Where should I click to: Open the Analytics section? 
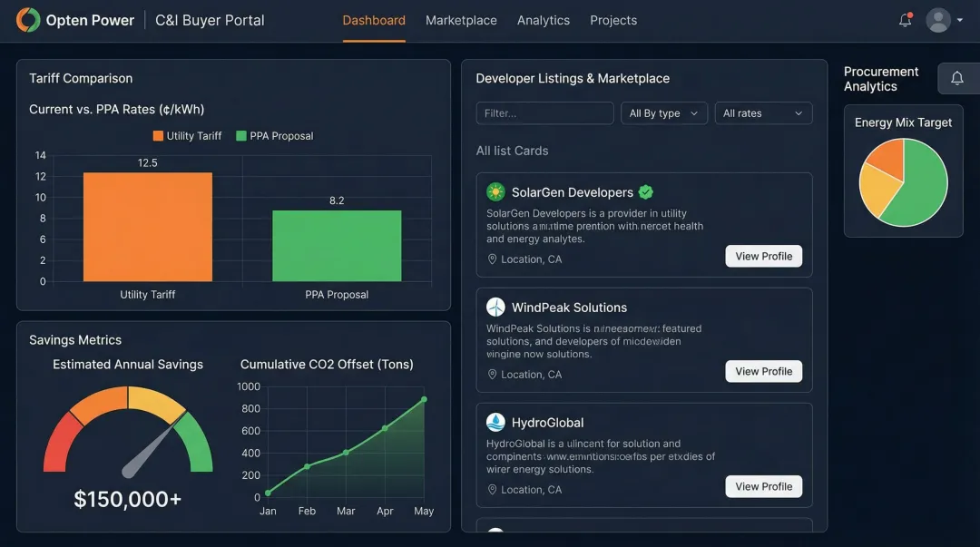click(x=543, y=20)
